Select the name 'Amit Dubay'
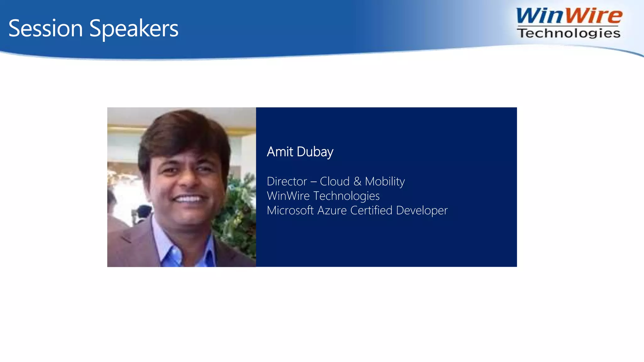The width and height of the screenshot is (644, 362). tap(300, 152)
